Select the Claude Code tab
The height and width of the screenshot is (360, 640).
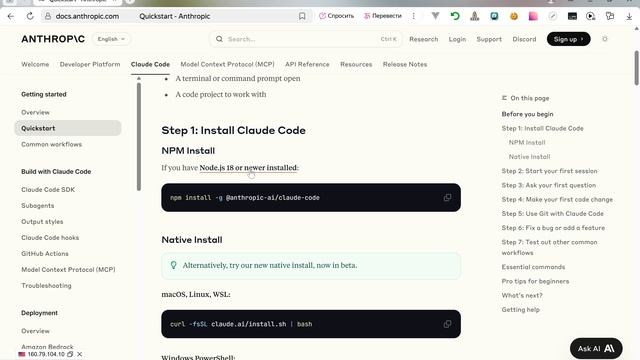coord(150,64)
